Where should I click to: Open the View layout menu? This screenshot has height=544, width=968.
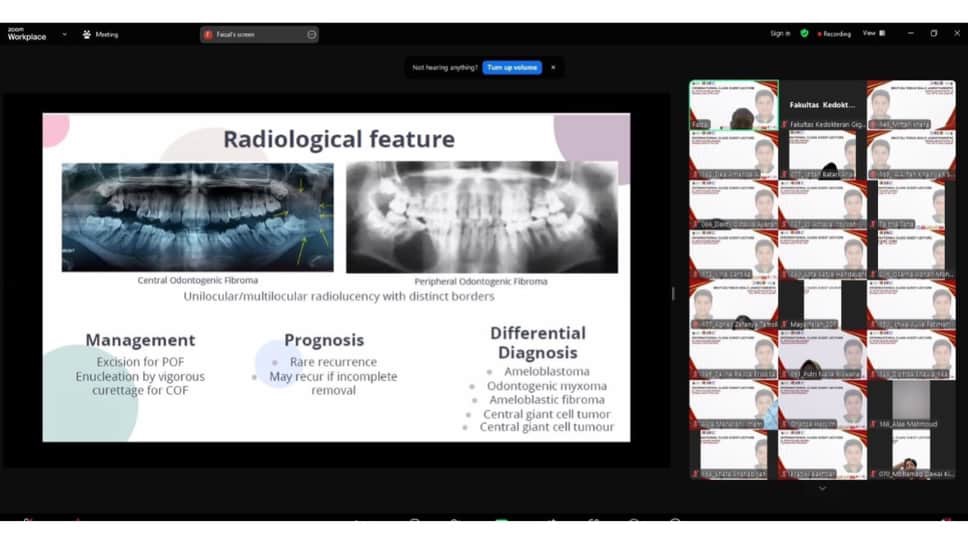874,33
